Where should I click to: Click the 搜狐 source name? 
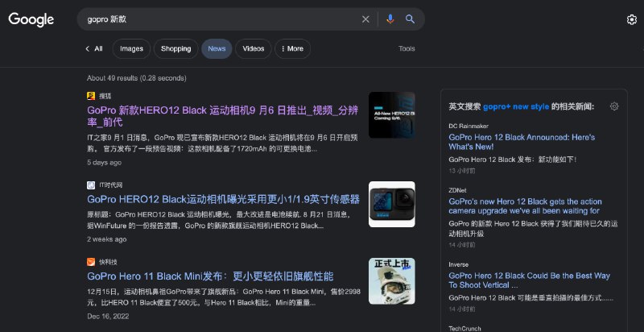105,96
